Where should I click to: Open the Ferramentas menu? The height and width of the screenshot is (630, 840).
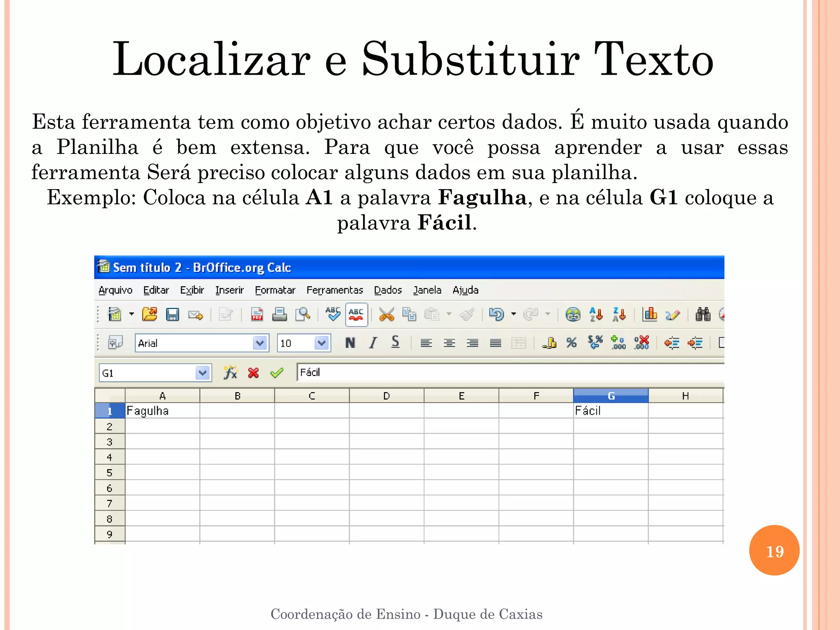pyautogui.click(x=335, y=290)
